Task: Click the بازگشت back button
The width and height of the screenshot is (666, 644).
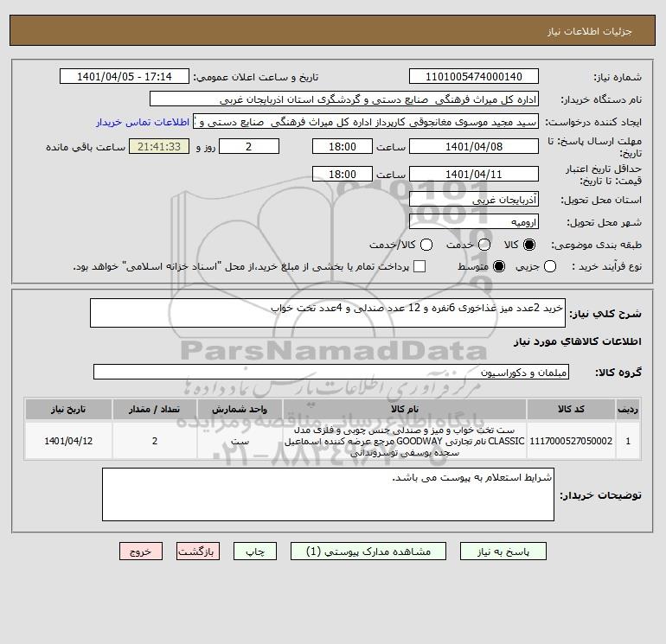Action: pyautogui.click(x=198, y=552)
